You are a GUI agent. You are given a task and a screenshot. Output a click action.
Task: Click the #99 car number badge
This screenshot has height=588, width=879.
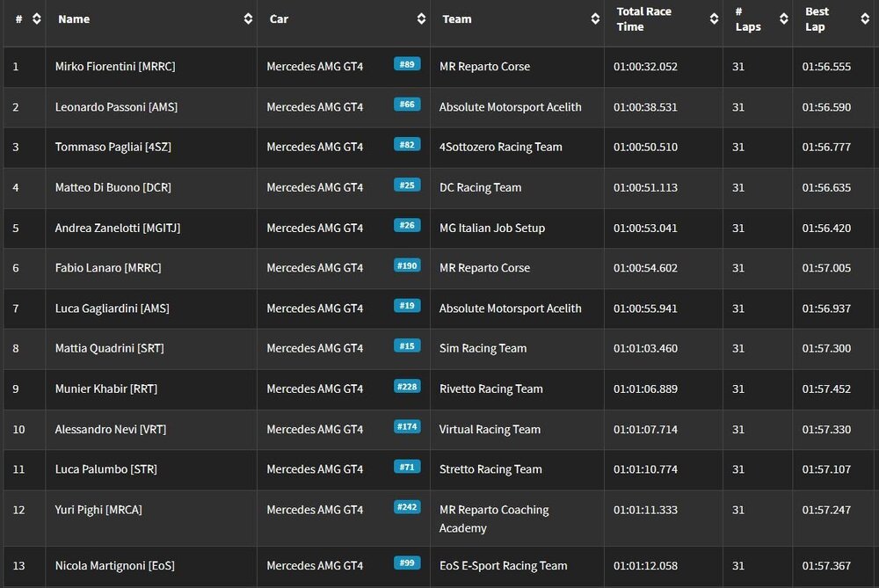point(407,563)
